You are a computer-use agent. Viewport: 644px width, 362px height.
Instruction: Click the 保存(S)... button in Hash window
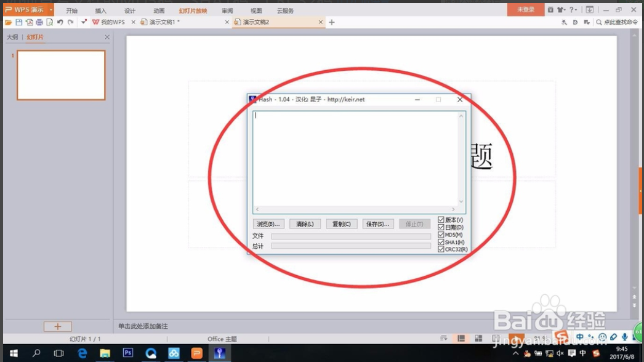(378, 224)
